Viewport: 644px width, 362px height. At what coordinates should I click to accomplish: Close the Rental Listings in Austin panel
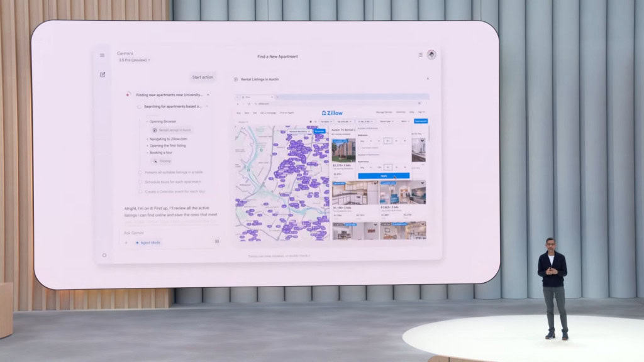tap(428, 79)
